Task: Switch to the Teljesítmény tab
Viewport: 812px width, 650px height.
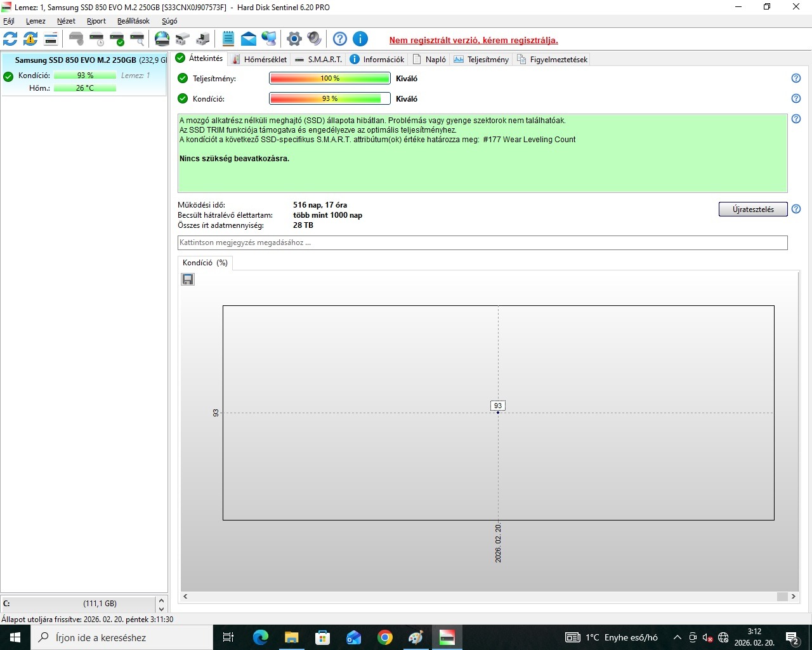Action: [x=481, y=59]
